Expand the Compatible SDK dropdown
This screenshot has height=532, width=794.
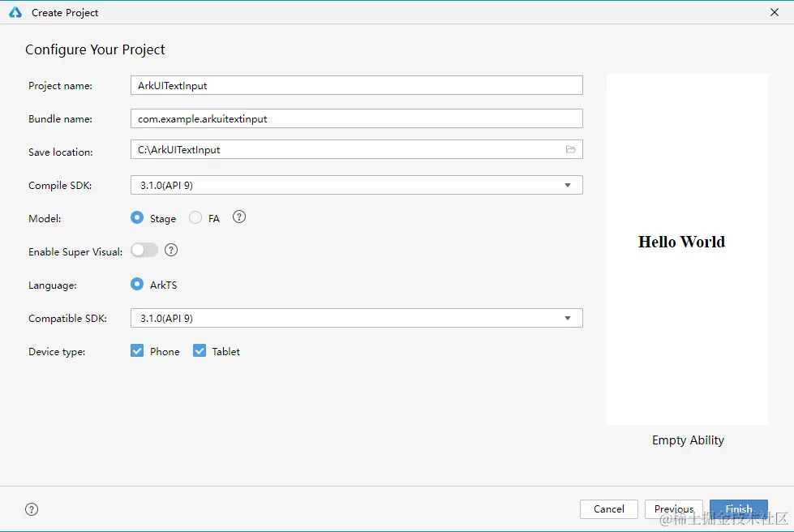pos(356,318)
